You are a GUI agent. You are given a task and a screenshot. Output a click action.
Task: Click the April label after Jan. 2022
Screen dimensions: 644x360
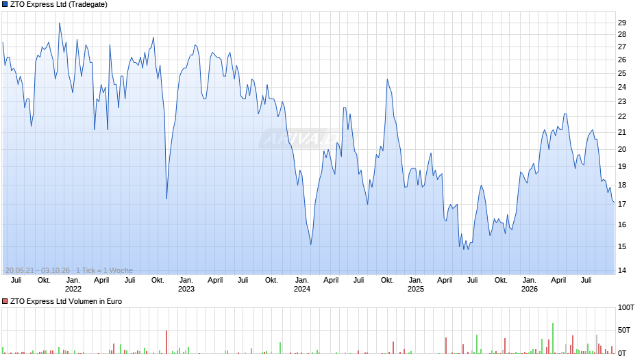click(101, 280)
